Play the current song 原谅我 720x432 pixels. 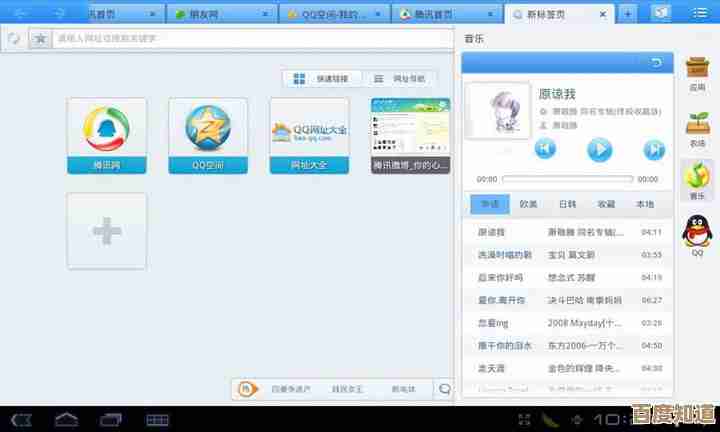[x=599, y=149]
